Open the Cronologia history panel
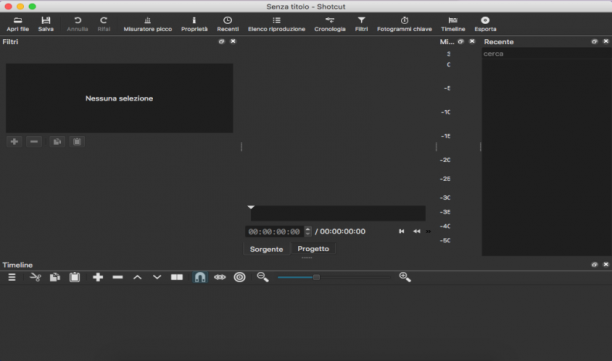The width and height of the screenshot is (612, 361). (330, 24)
